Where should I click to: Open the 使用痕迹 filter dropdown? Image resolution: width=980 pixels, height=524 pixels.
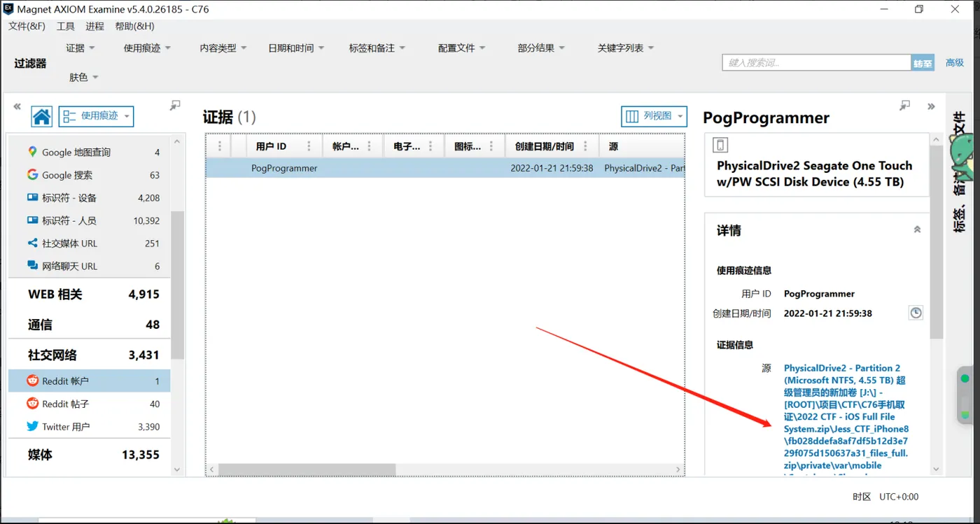click(x=147, y=48)
